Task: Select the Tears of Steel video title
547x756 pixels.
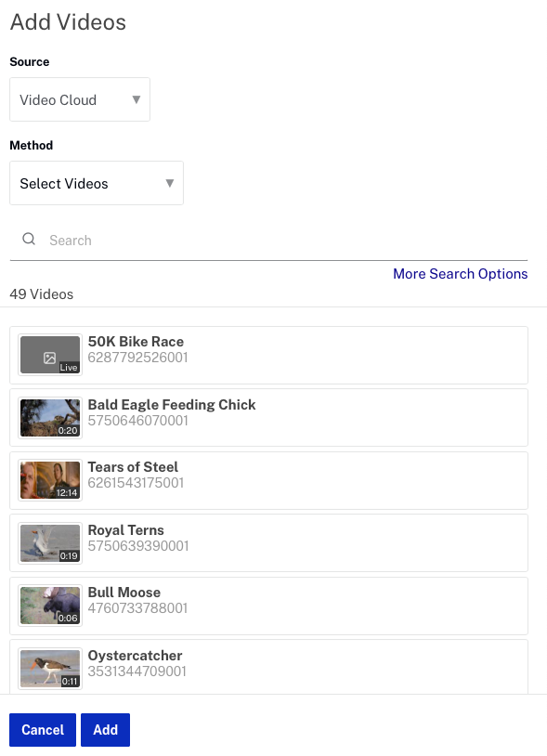Action: [x=133, y=467]
